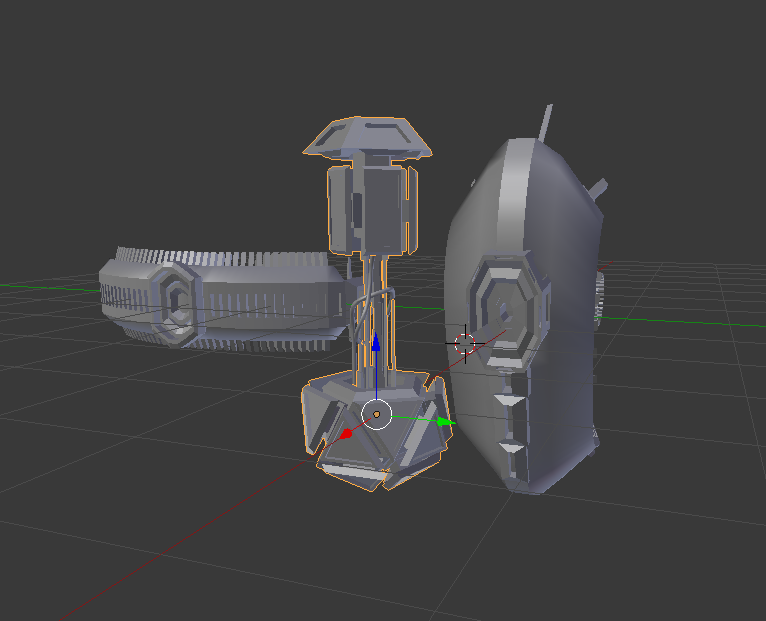Select the octagonal emblem on the upright shield
The height and width of the screenshot is (621, 766).
pos(505,311)
